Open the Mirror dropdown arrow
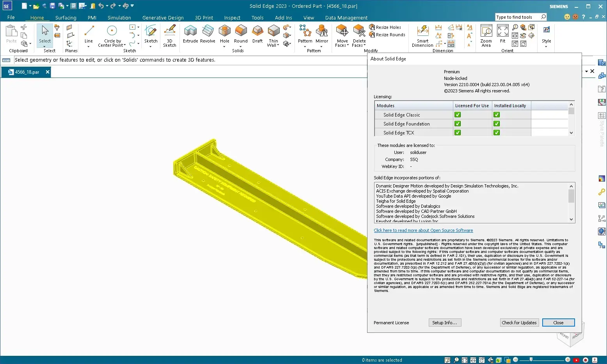The width and height of the screenshot is (607, 364). coord(322,46)
